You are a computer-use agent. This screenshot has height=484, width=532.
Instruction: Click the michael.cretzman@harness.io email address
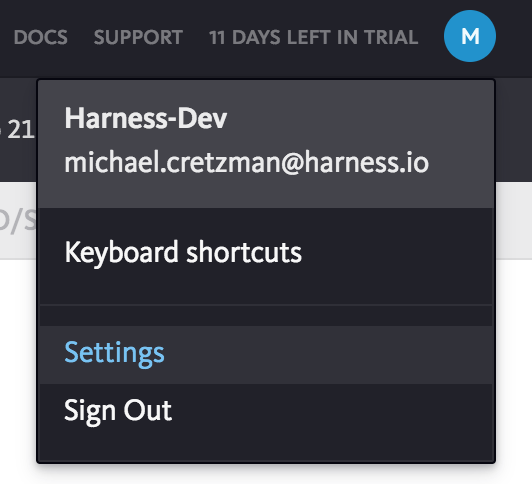pos(247,163)
